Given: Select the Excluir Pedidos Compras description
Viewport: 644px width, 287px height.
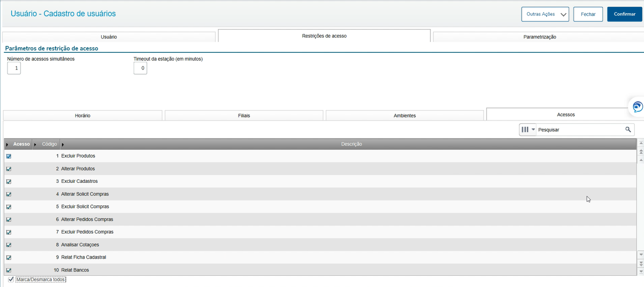Looking at the screenshot, I should (87, 232).
